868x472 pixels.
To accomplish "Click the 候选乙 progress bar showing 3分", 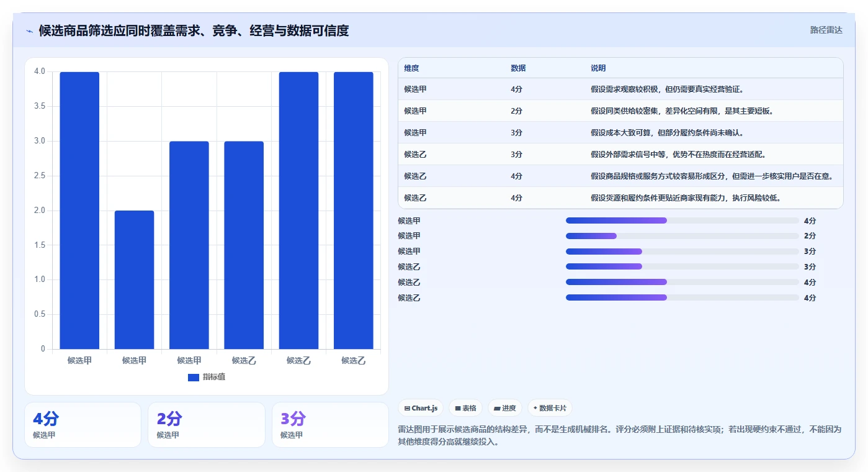I will [x=682, y=266].
